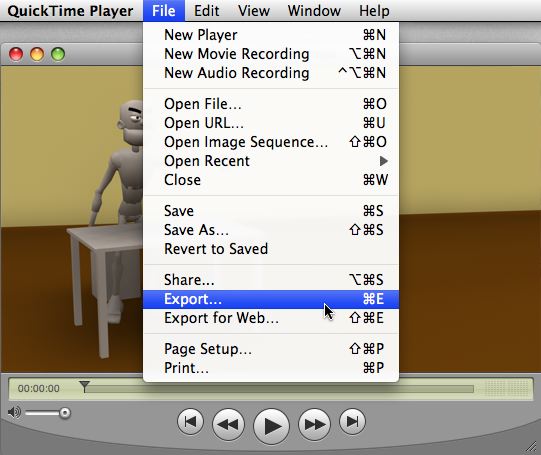Click the Play button

(x=271, y=426)
